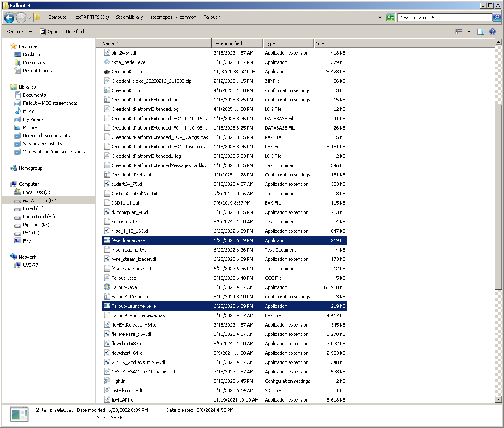The width and height of the screenshot is (504, 428).
Task: Sort files by Size column header
Action: click(x=331, y=43)
